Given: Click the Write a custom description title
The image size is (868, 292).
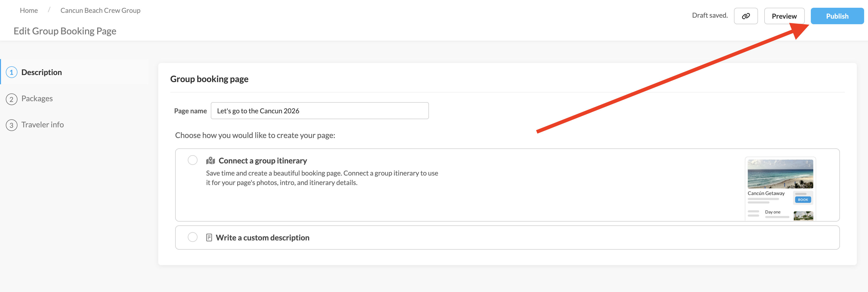Looking at the screenshot, I should click(262, 238).
